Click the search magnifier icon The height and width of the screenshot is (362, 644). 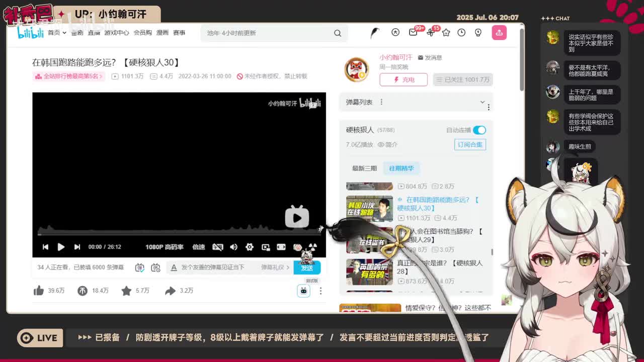(338, 33)
